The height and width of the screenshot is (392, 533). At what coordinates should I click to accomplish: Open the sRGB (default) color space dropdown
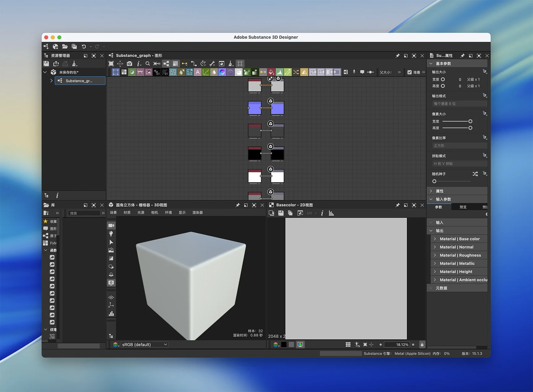click(x=144, y=345)
